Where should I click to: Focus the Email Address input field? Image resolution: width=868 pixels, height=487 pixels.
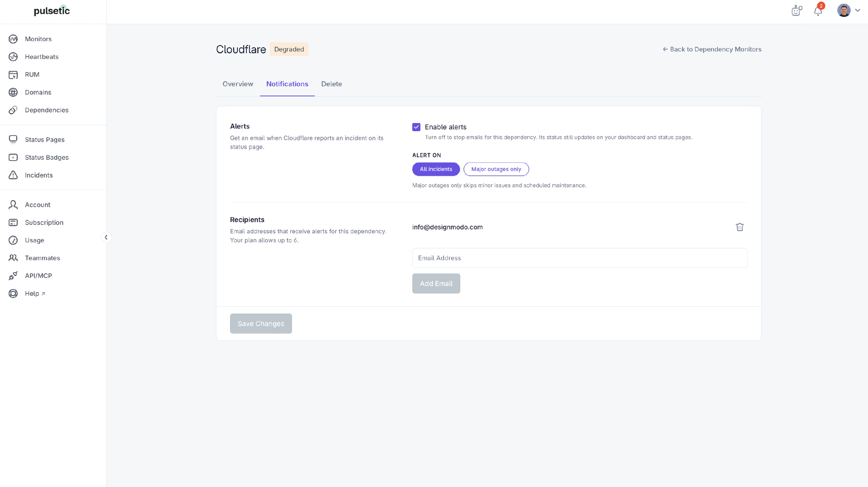point(580,258)
